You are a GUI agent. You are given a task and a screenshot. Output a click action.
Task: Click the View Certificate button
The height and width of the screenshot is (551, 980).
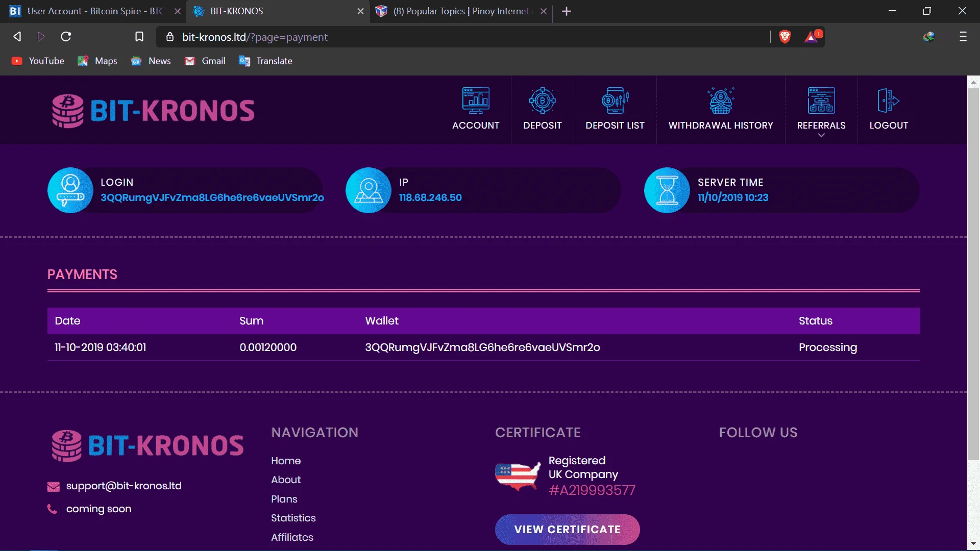click(567, 530)
